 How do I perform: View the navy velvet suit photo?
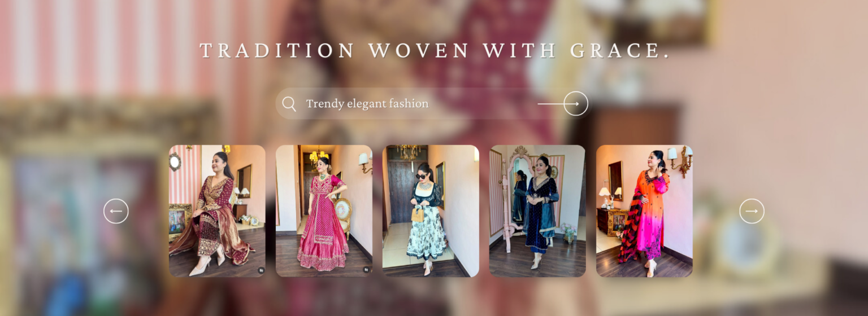coord(537,211)
